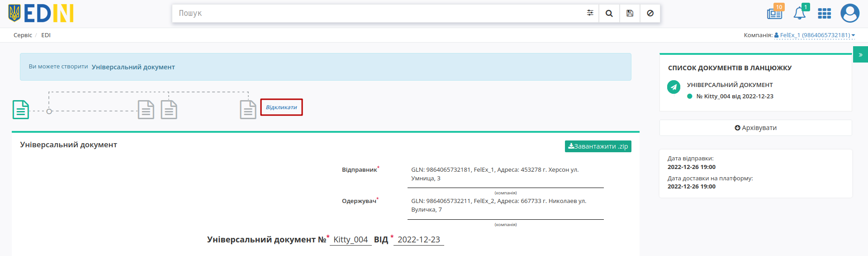Click the chain circle node connector
Viewport: 868px width, 256px height.
[x=49, y=111]
